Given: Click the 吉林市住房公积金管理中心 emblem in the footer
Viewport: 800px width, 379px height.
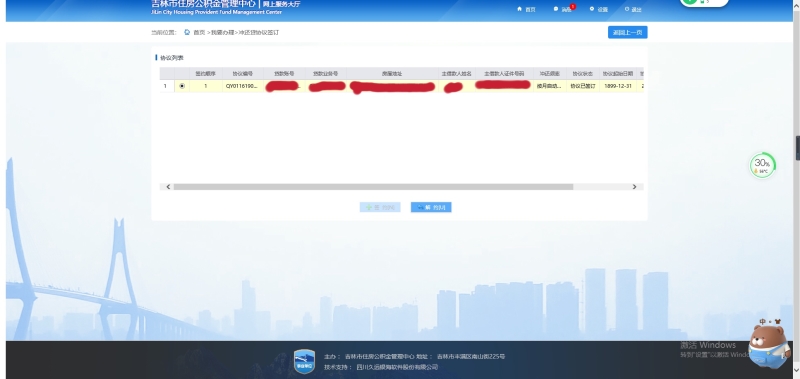Looking at the screenshot, I should coord(305,361).
